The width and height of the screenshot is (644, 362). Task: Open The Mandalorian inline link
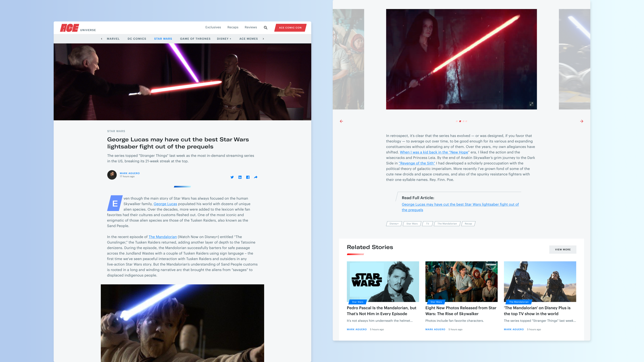point(163,237)
